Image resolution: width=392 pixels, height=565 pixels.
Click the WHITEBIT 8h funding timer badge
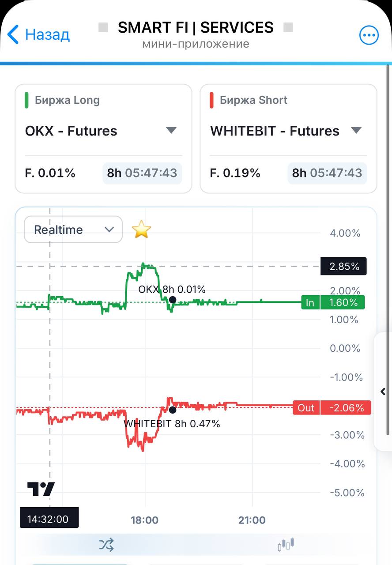(327, 173)
